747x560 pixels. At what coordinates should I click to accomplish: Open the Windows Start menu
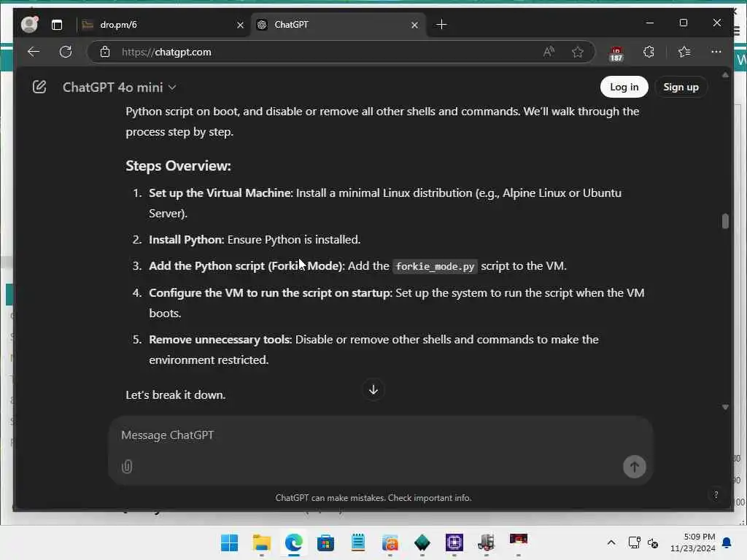(230, 542)
